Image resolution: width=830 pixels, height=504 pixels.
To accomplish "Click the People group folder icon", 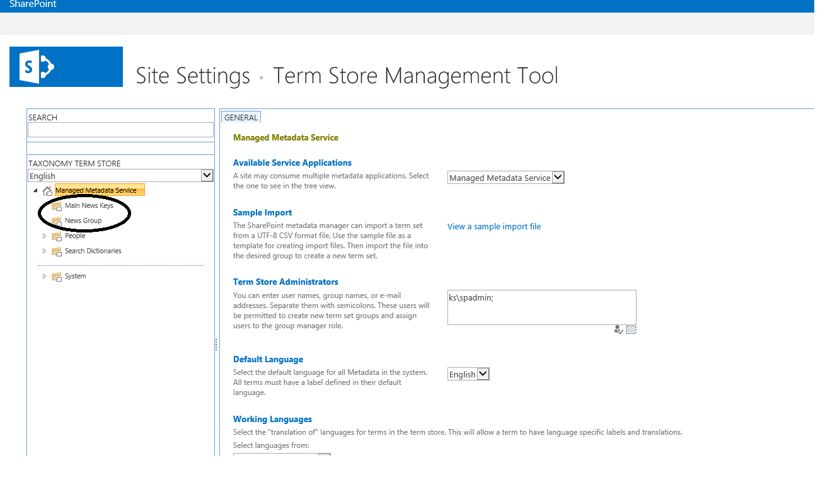I will pos(57,236).
